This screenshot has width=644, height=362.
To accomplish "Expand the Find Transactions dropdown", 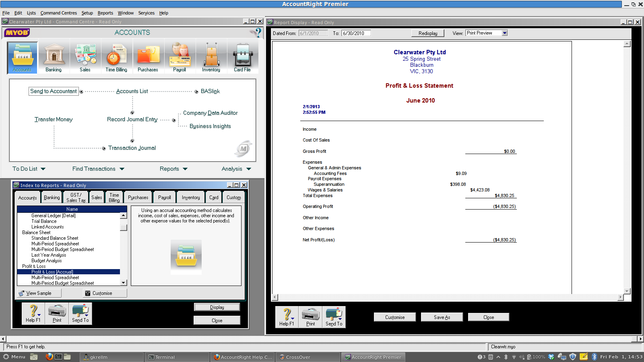I will (98, 169).
